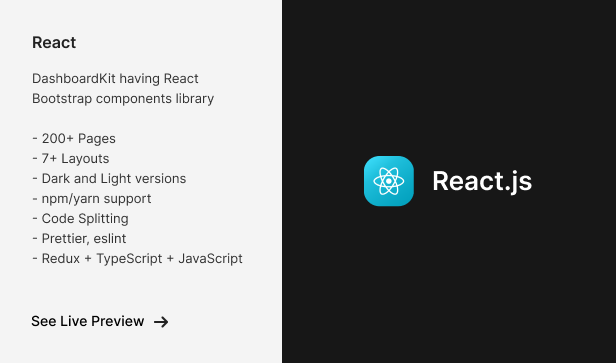Click the React atom logo icon

(389, 181)
